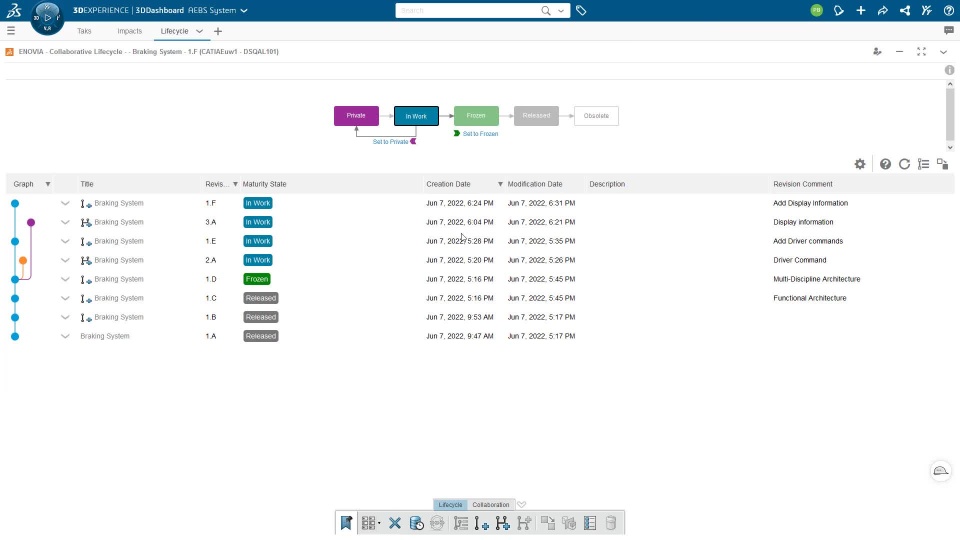Click the database with clock icon
The width and height of the screenshot is (960, 540).
[416, 523]
